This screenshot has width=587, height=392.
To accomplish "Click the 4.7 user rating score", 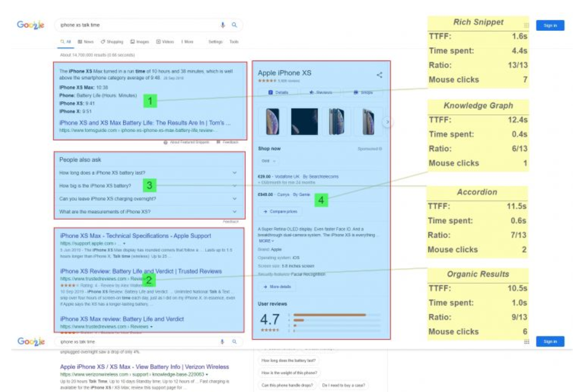I will coord(270,319).
